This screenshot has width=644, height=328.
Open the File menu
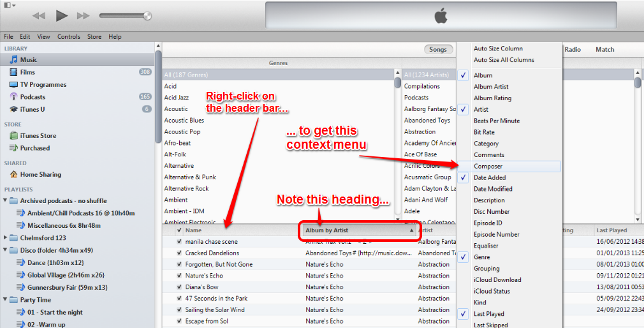(x=9, y=36)
